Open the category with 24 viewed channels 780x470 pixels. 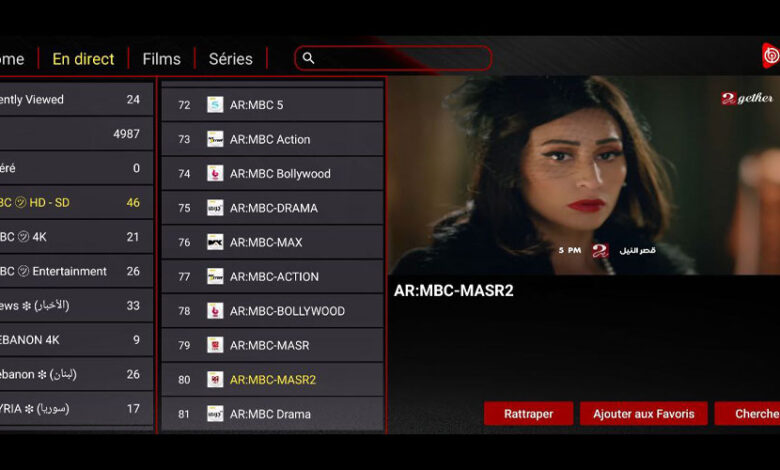coord(75,100)
